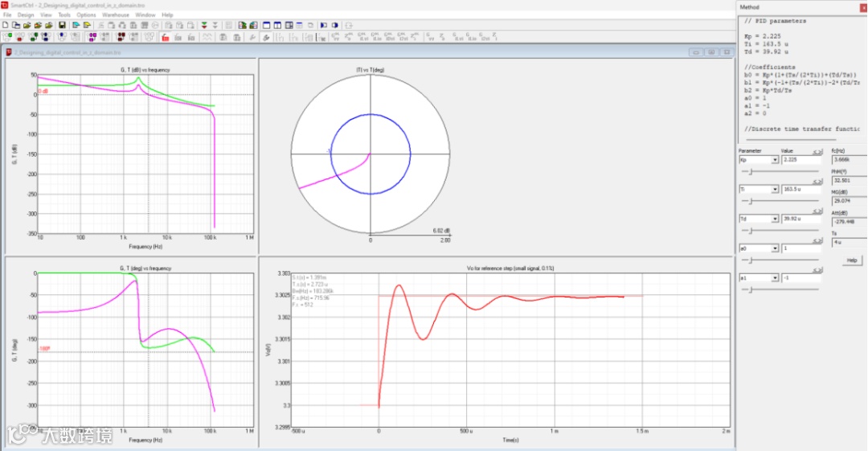Image resolution: width=868 pixels, height=451 pixels.
Task: Expand the a0 parameter dropdown
Action: (x=775, y=248)
